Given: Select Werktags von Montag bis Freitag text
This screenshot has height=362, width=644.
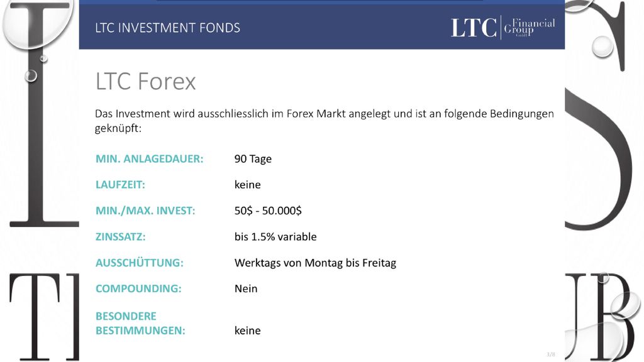Looking at the screenshot, I should tap(316, 263).
